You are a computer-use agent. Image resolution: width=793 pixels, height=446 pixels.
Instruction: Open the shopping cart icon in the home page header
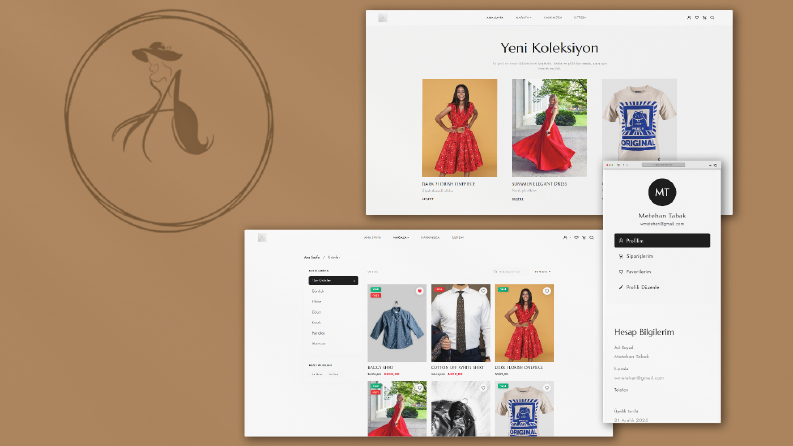(x=704, y=18)
